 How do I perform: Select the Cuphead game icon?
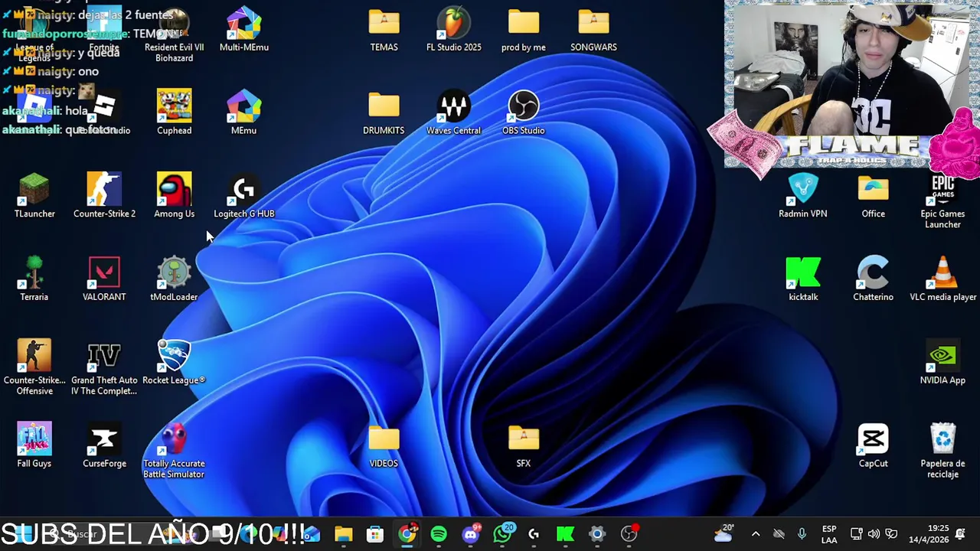pos(174,112)
